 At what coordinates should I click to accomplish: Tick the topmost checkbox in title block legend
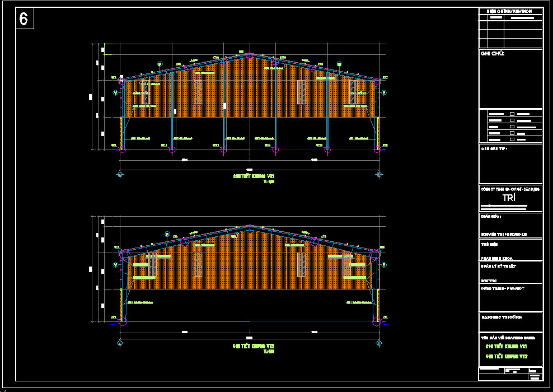coord(512,114)
